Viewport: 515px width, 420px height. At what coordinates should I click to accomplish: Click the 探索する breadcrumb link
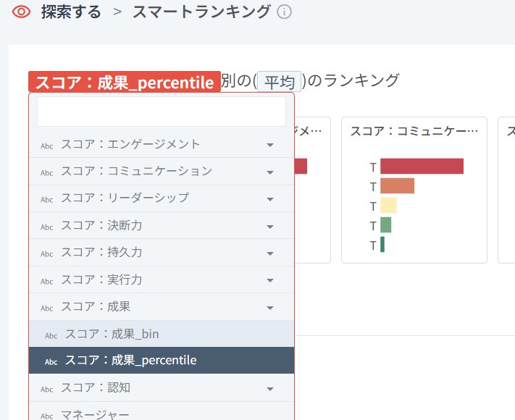(71, 12)
